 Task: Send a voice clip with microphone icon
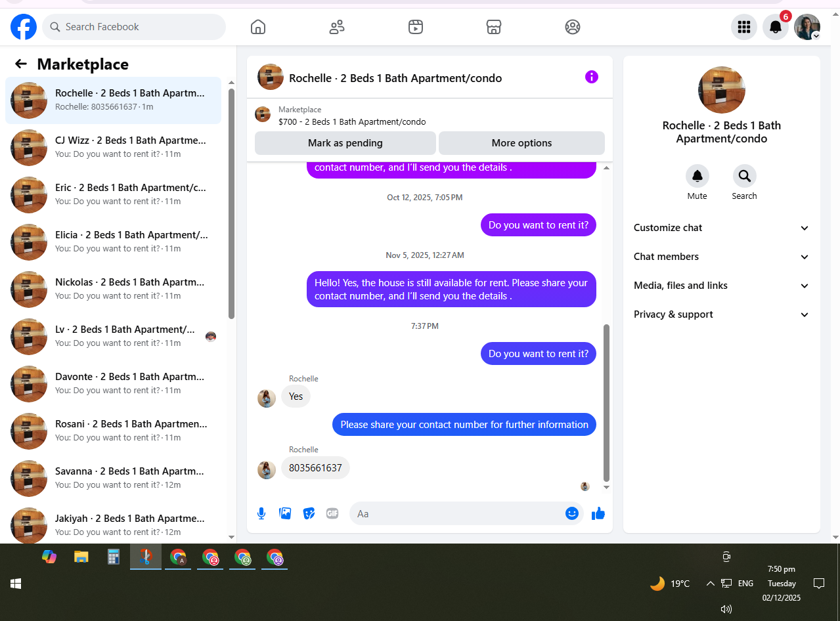[x=261, y=513]
